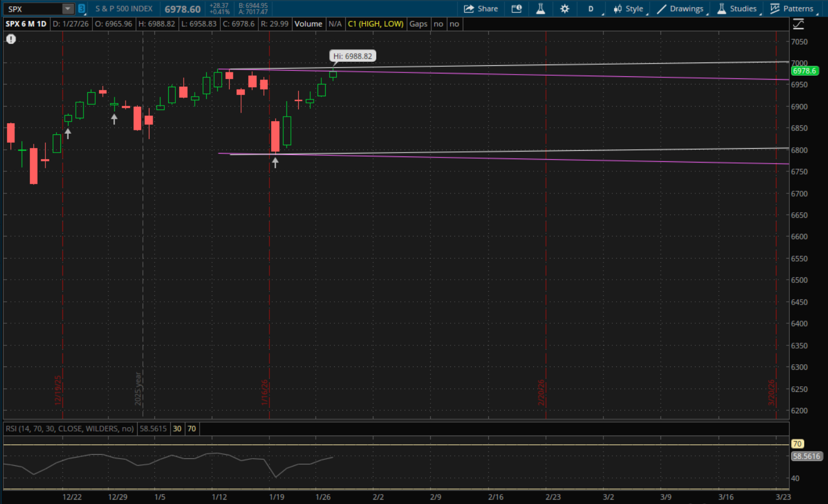Open chart settings gear icon
The image size is (828, 504).
point(564,9)
